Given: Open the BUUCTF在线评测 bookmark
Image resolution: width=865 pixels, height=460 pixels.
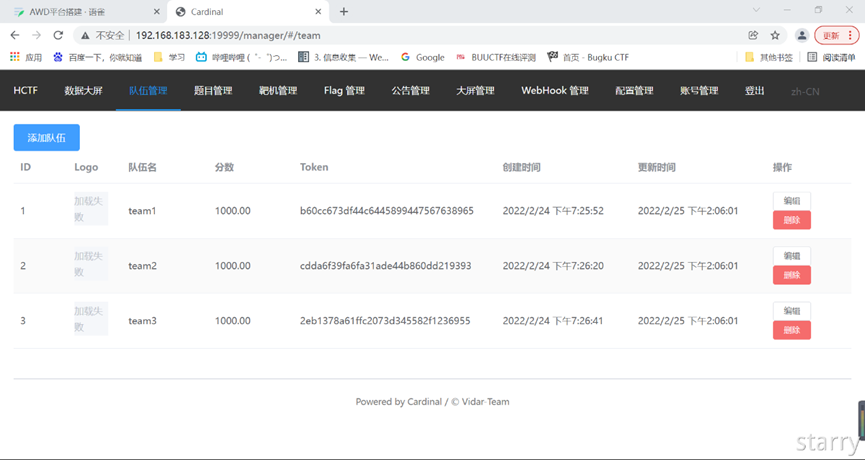Looking at the screenshot, I should pos(496,57).
